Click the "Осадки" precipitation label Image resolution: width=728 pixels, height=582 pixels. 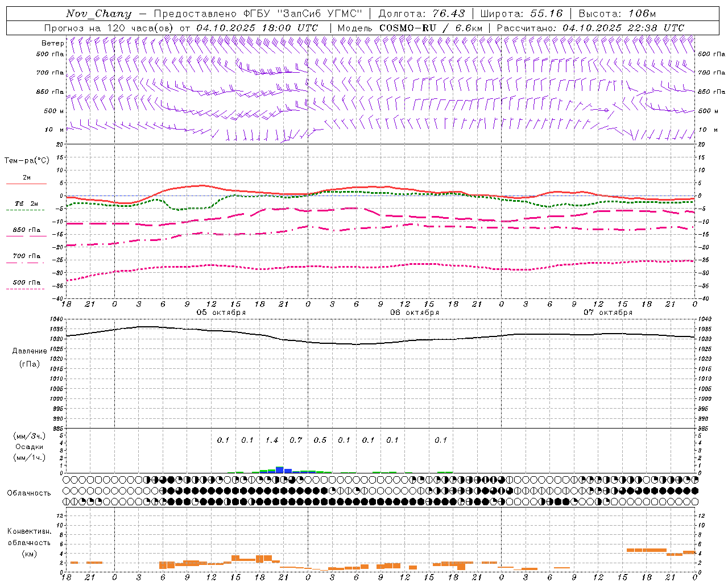[30, 447]
